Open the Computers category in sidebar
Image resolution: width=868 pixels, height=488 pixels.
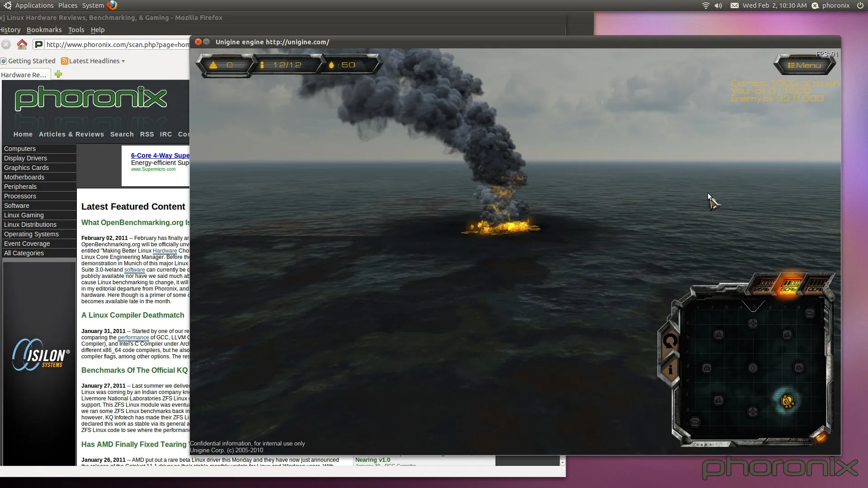(x=39, y=149)
